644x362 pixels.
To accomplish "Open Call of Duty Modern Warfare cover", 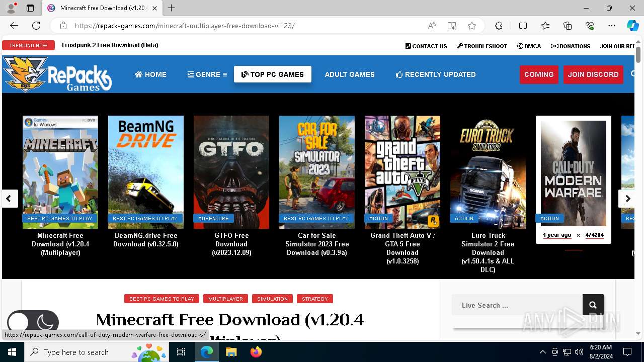I will pos(574,173).
